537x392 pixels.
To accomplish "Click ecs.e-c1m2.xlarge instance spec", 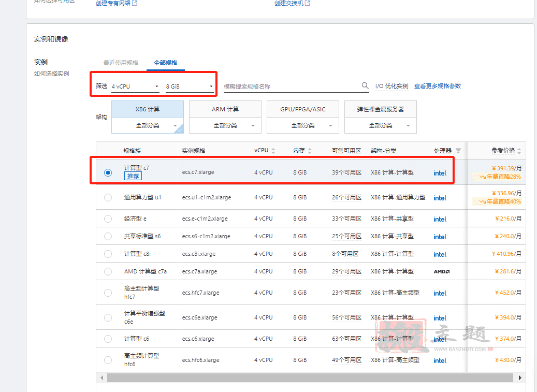I will (x=205, y=219).
